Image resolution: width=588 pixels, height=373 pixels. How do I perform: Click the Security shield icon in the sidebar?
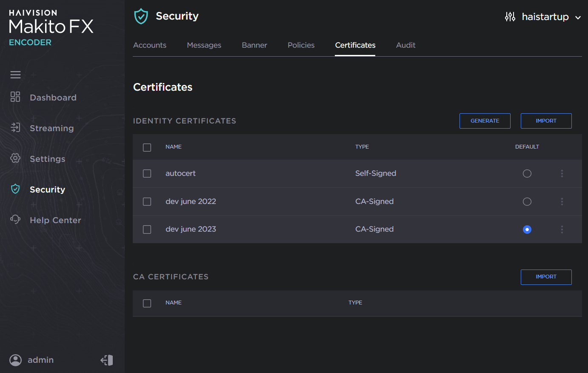tap(15, 189)
